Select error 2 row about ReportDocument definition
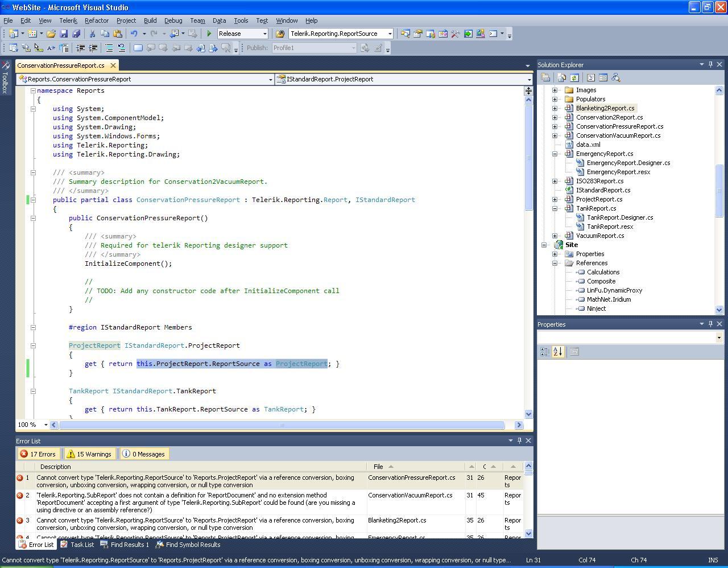 click(193, 503)
